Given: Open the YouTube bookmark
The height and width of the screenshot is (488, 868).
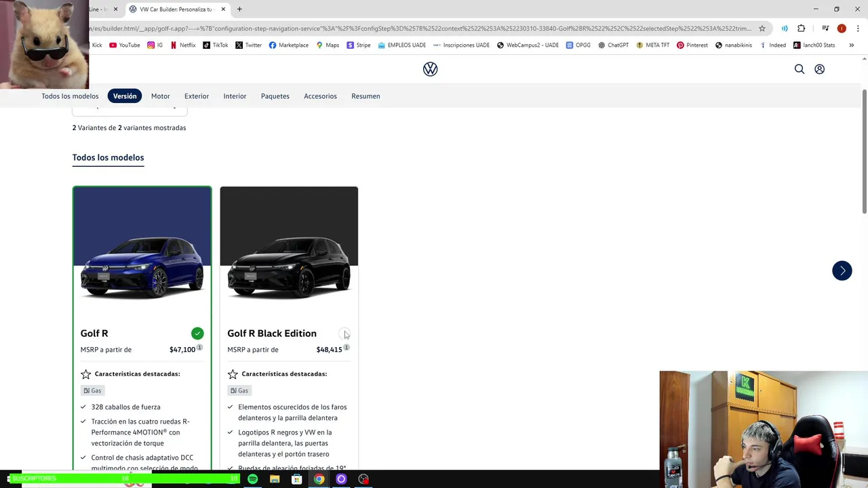Looking at the screenshot, I should click(x=125, y=45).
